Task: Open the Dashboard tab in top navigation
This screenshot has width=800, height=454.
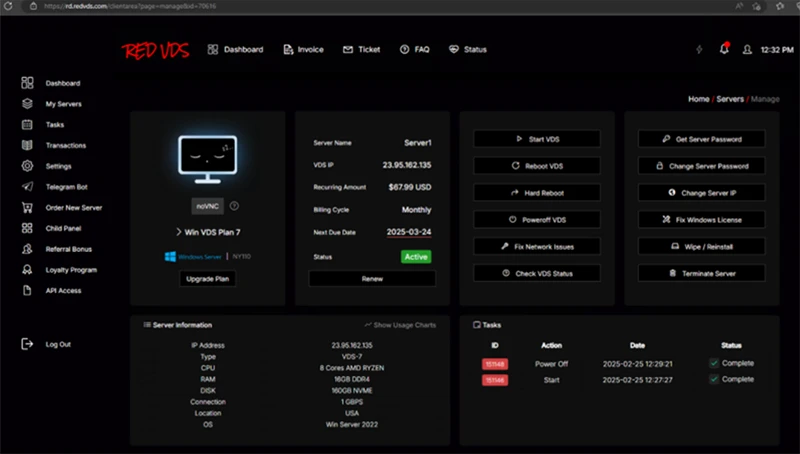Action: click(x=235, y=49)
